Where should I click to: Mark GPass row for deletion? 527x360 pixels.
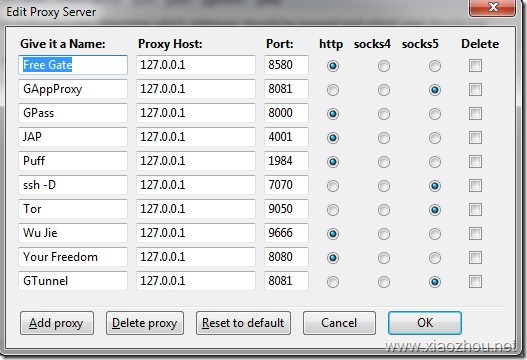475,114
